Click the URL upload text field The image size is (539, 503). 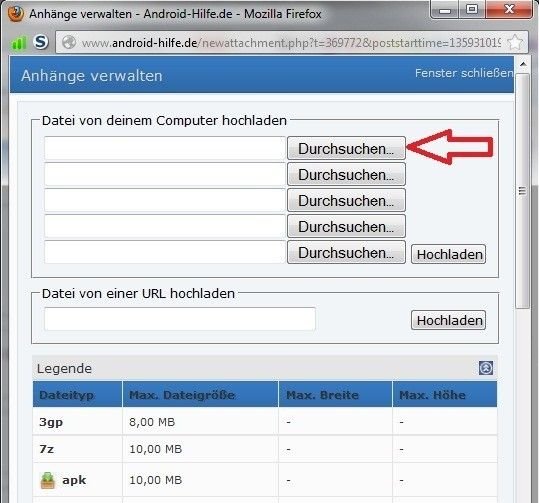tap(180, 319)
